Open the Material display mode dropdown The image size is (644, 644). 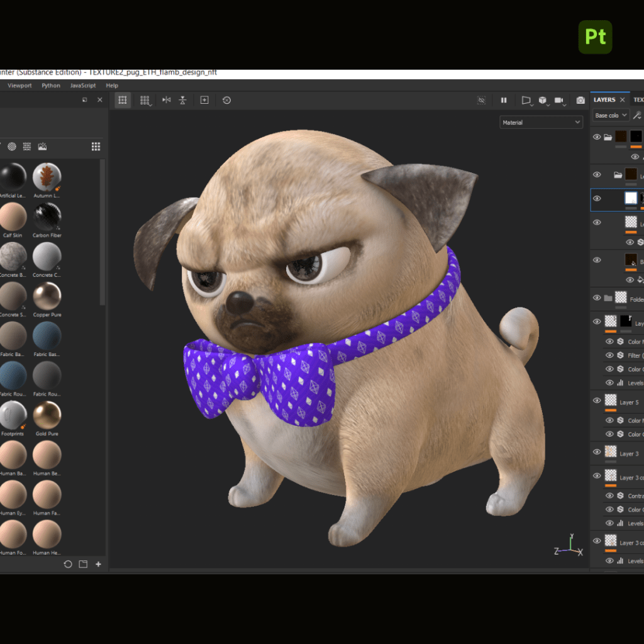click(541, 123)
